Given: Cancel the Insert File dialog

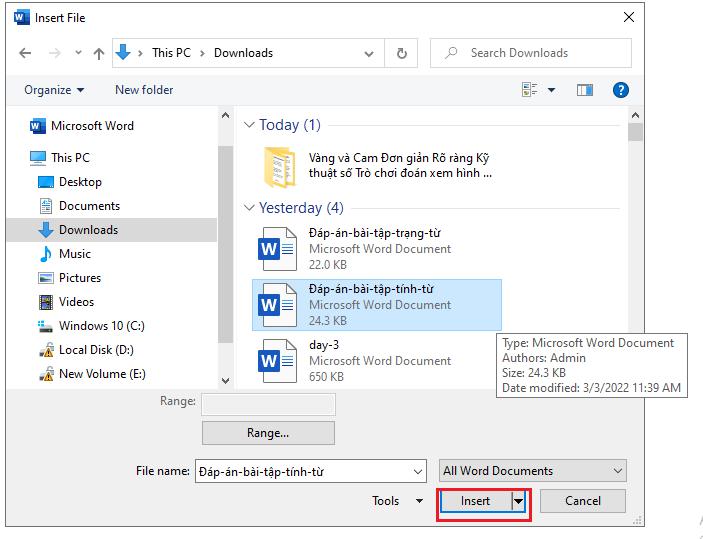Looking at the screenshot, I should pos(582,501).
